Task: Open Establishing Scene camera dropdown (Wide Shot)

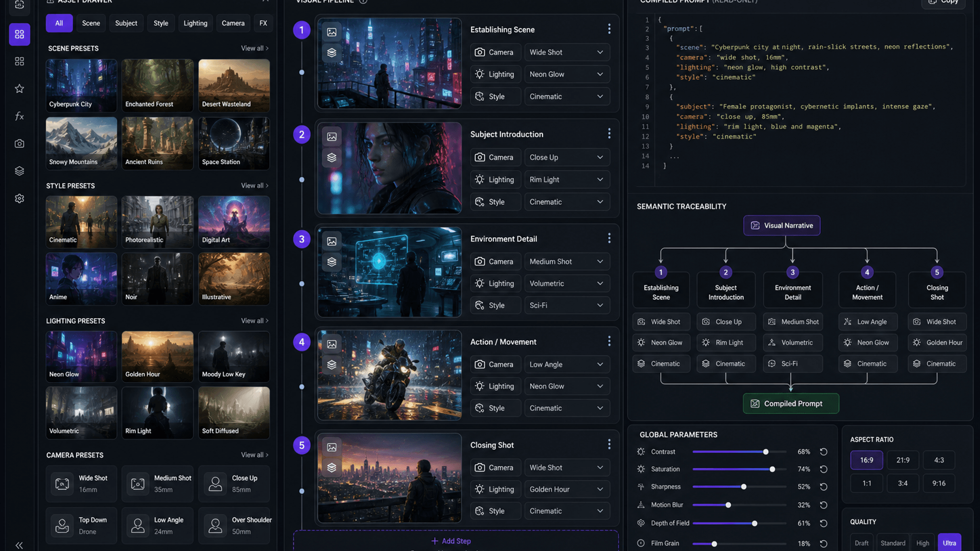Action: click(567, 52)
